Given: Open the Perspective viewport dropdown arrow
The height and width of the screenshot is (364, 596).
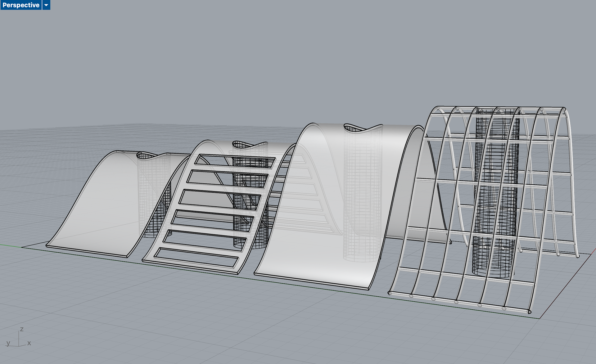Looking at the screenshot, I should (x=46, y=5).
